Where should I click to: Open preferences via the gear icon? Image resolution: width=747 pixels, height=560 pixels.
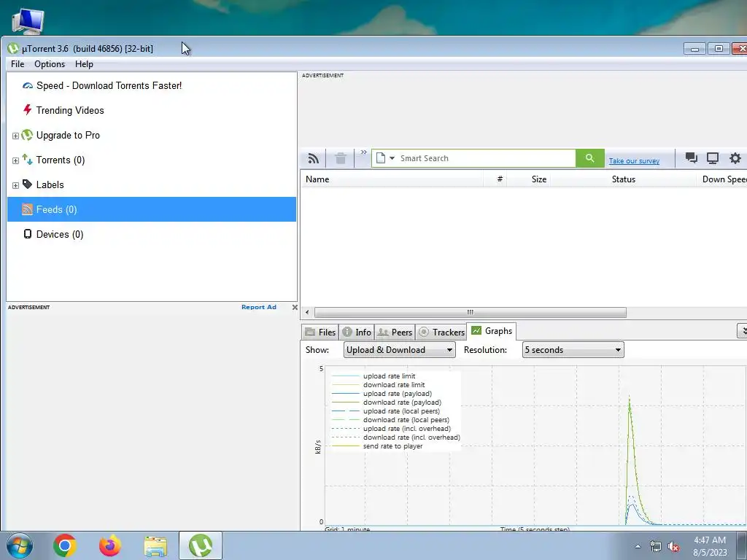tap(735, 158)
